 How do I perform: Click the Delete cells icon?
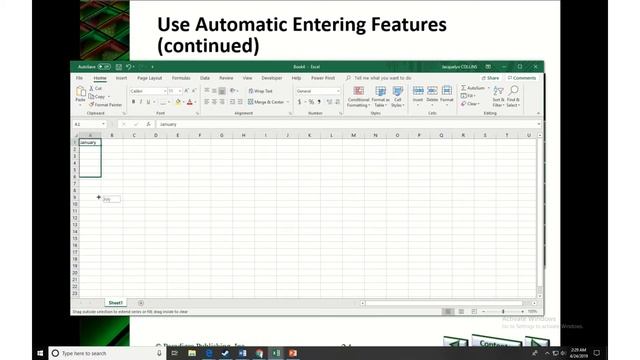point(432,91)
